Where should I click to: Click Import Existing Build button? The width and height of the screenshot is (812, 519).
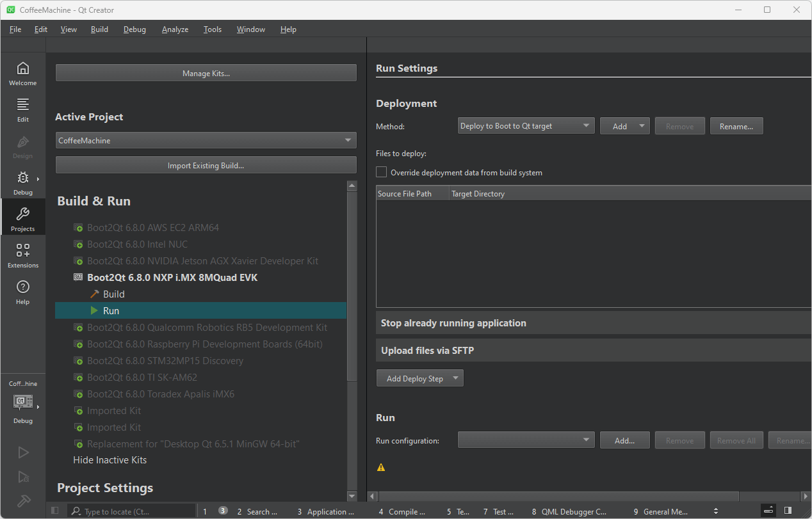pyautogui.click(x=206, y=165)
